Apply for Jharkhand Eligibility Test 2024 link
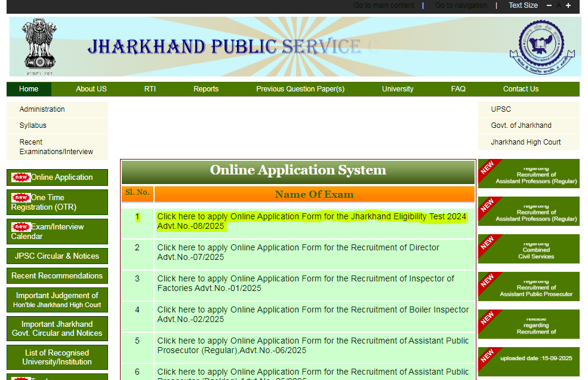Screen dimensions: 588x380 click(312, 221)
